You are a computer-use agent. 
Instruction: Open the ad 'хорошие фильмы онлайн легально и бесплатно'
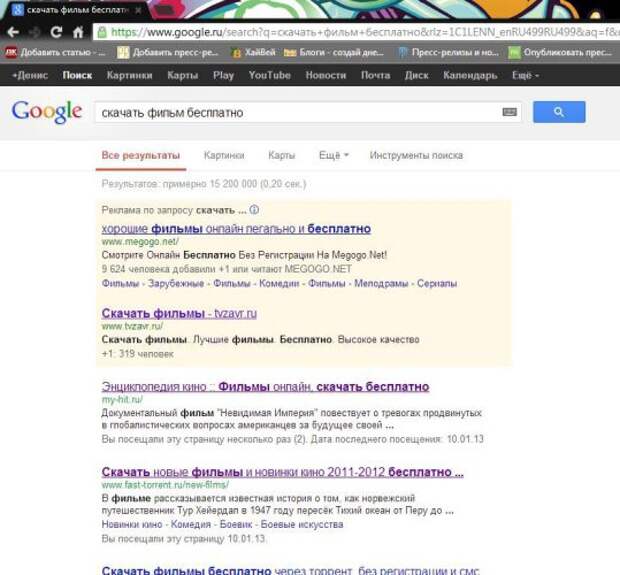point(236,229)
